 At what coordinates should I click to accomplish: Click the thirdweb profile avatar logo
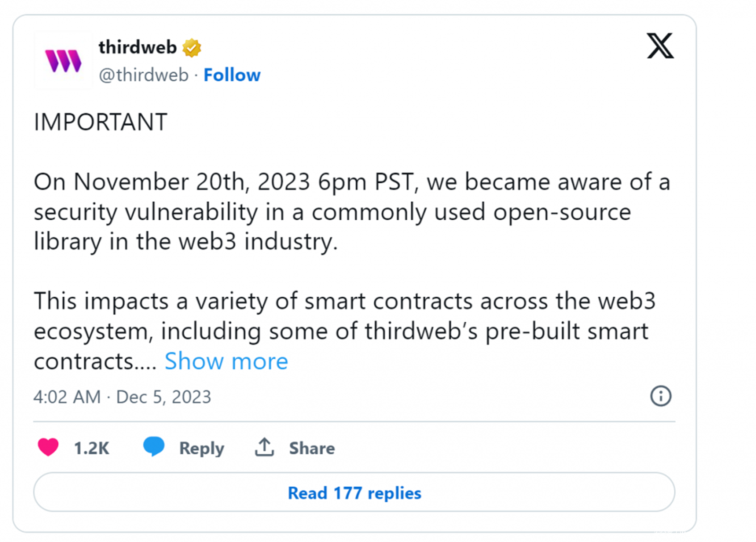pyautogui.click(x=63, y=60)
